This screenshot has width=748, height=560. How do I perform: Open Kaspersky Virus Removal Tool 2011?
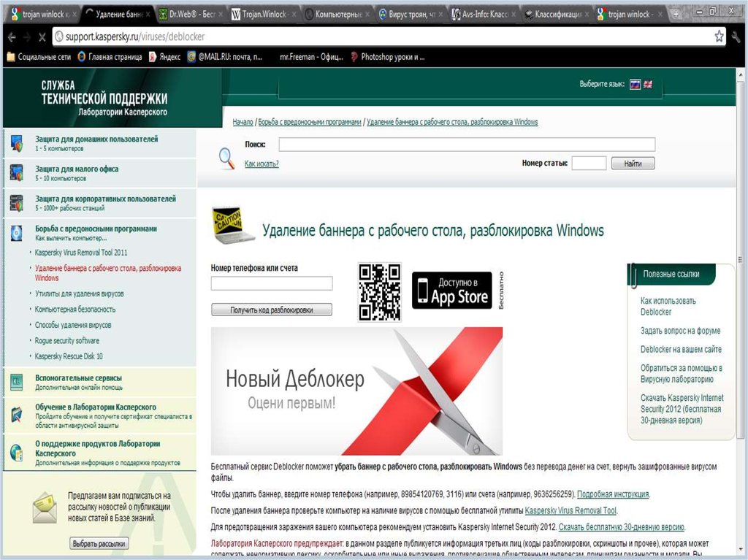(x=80, y=253)
